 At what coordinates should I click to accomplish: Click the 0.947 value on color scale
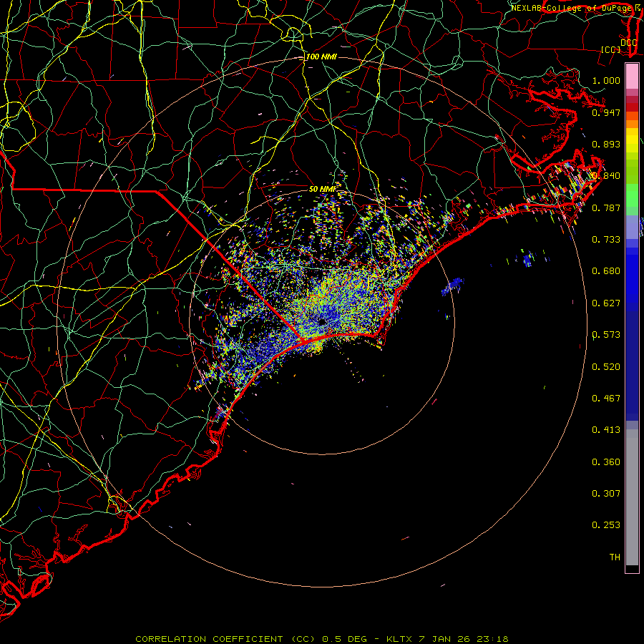click(x=606, y=112)
